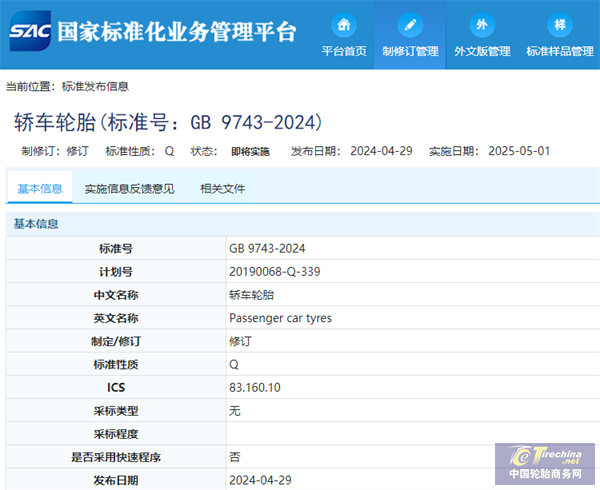
Task: Open 标准样品管理 menu label
Action: coord(560,51)
